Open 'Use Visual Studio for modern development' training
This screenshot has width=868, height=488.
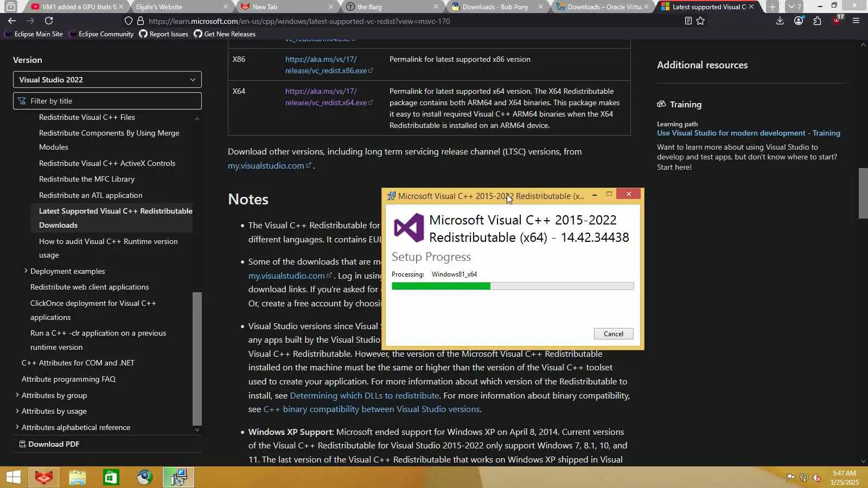[x=749, y=133]
